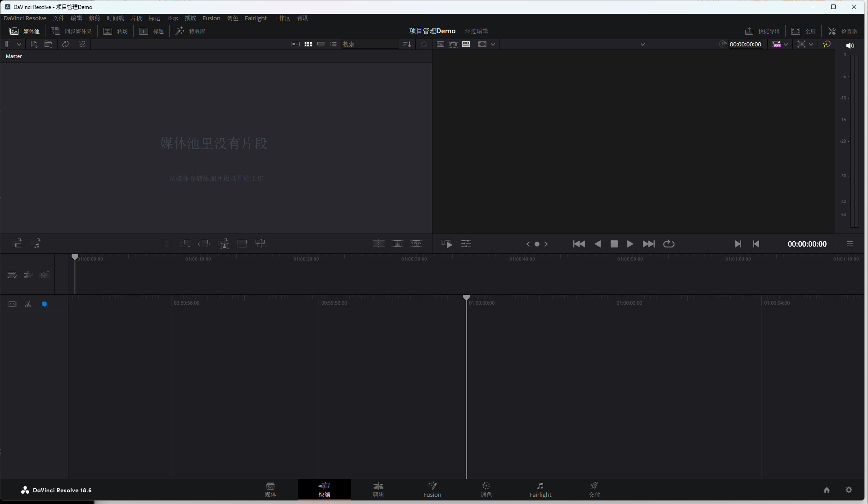Click the 全屏 Full Screen button

point(804,31)
